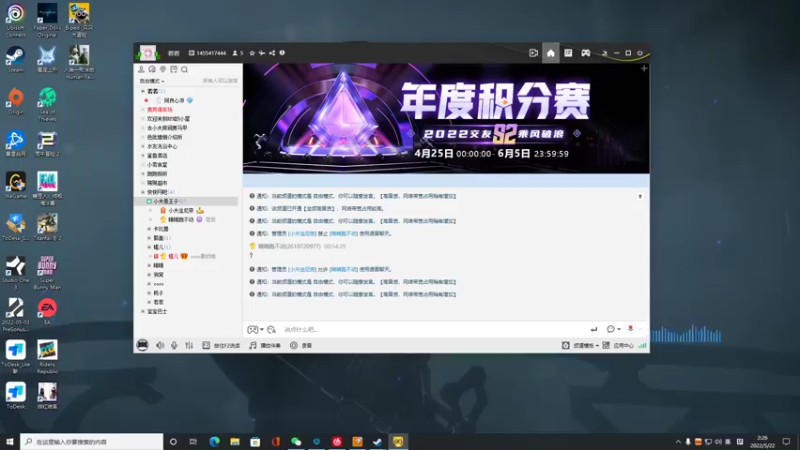
Task: Launch Sea of Thieves desktop icon
Action: [x=47, y=105]
